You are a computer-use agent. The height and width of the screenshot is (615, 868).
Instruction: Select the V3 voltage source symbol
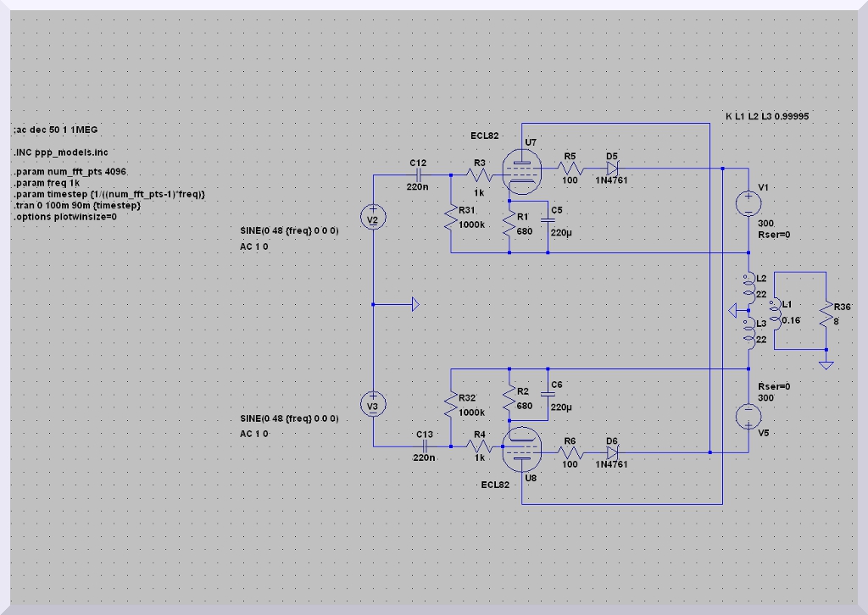coord(373,406)
